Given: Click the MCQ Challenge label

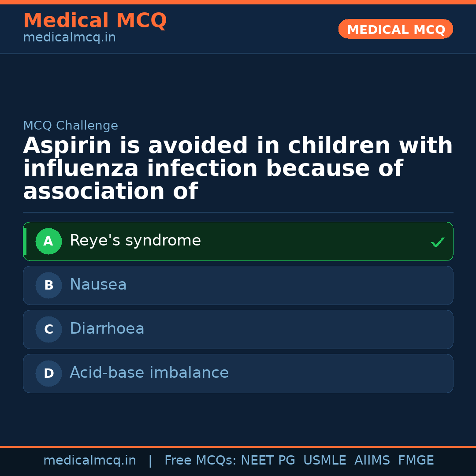Looking at the screenshot, I should [71, 126].
